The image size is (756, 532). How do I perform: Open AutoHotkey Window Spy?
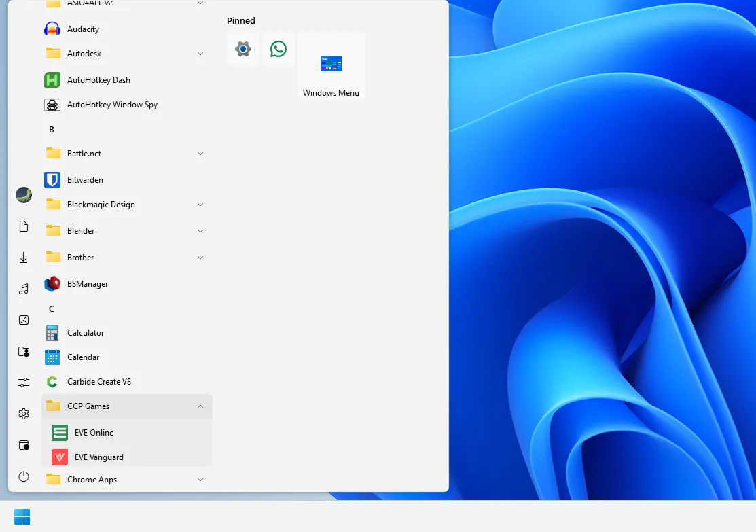pos(111,105)
